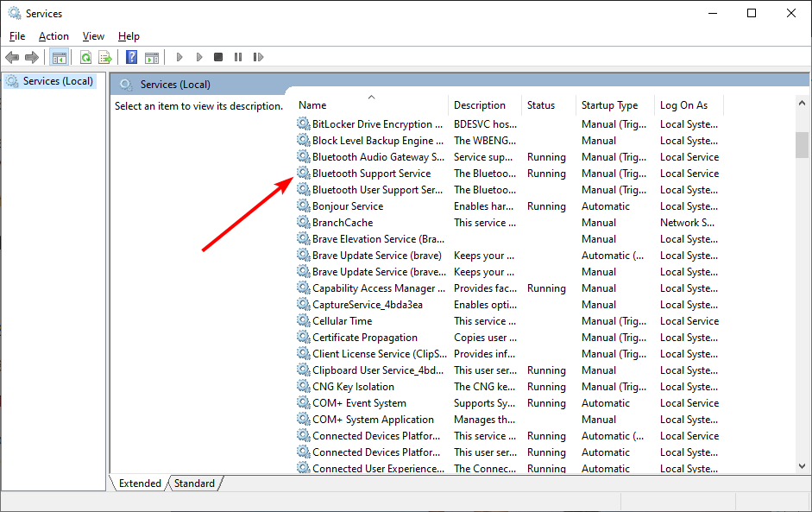The height and width of the screenshot is (512, 812).
Task: Select Client License Service (ClipSVC)
Action: click(508, 354)
